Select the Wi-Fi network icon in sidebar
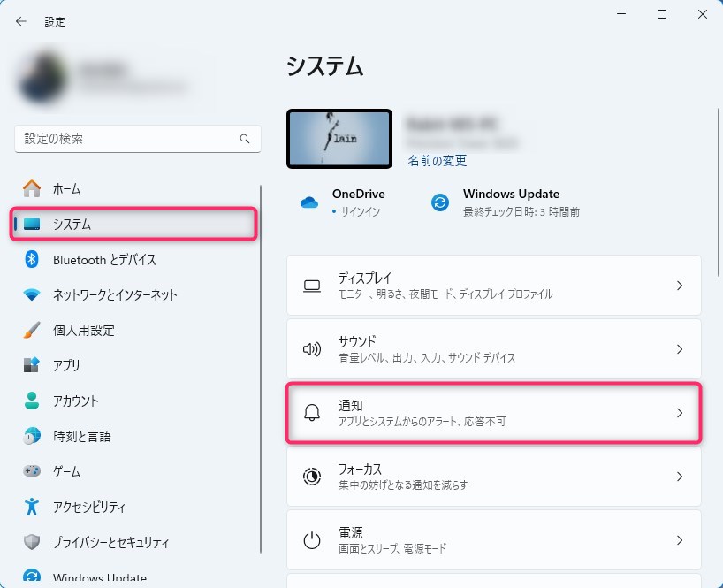723x588 pixels. pos(32,294)
